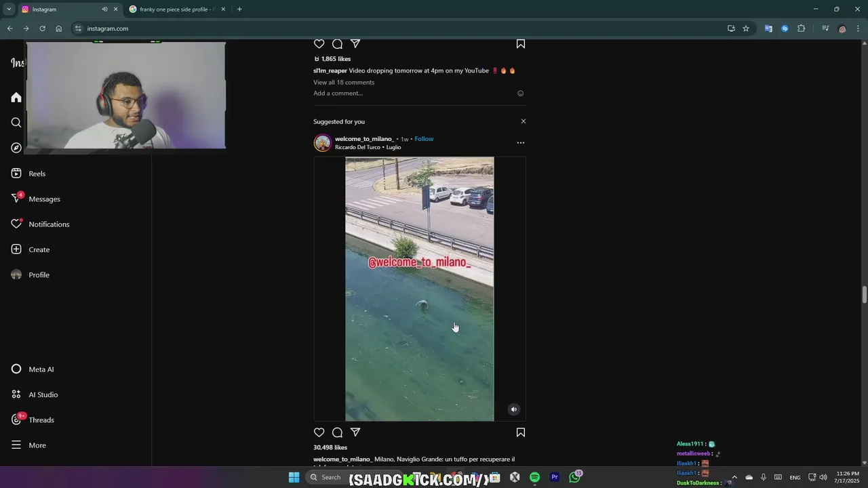Open Premiere Pro from the taskbar
The width and height of the screenshot is (868, 488).
click(x=555, y=477)
